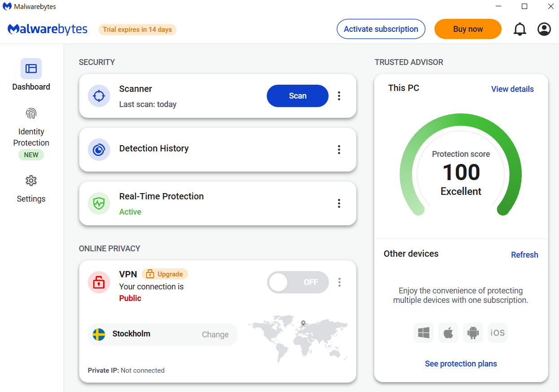
Task: Open See protection plans link
Action: 461,364
